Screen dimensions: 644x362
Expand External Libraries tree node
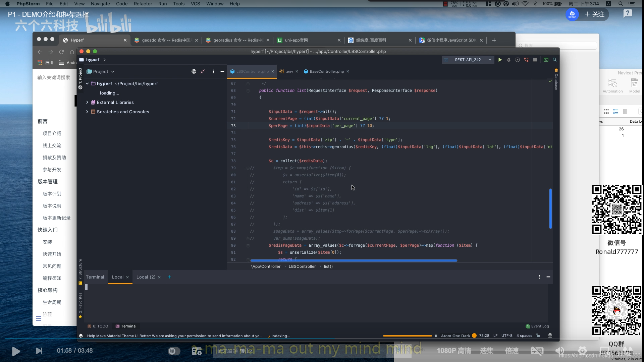click(87, 102)
